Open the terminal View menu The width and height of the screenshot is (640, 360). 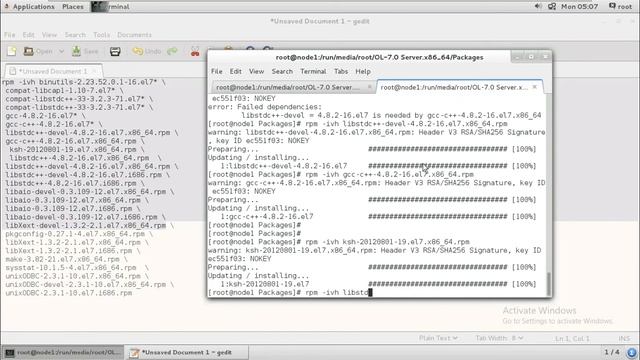256,71
